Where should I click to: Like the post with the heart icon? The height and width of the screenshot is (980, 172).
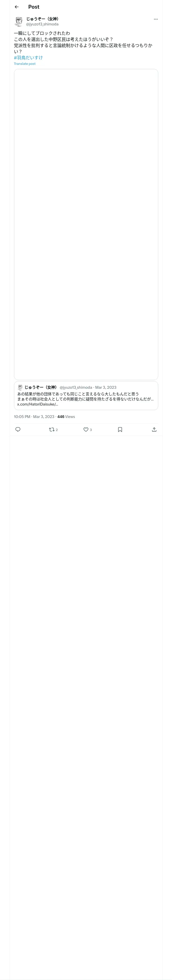86,429
